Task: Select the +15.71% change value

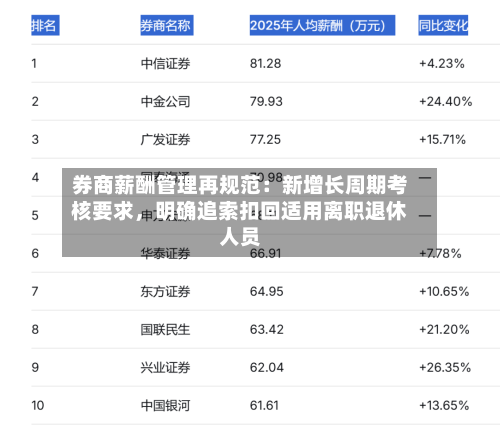Action: tap(442, 139)
